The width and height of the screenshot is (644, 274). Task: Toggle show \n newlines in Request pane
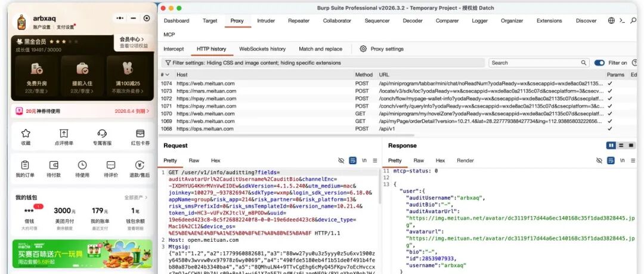(x=364, y=161)
